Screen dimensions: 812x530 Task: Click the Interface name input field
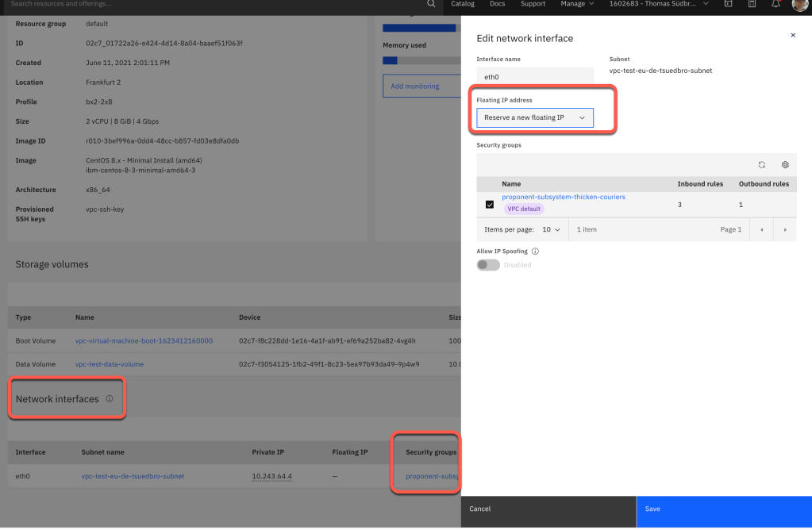(x=534, y=77)
